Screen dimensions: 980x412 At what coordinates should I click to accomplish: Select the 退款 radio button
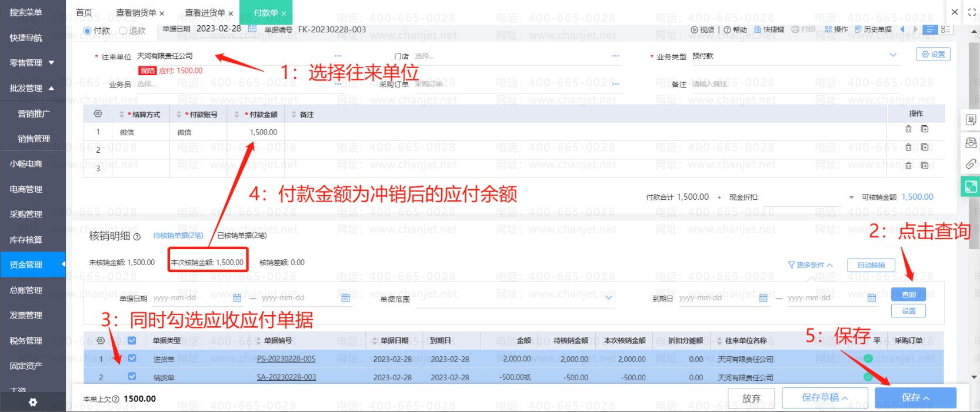(123, 31)
